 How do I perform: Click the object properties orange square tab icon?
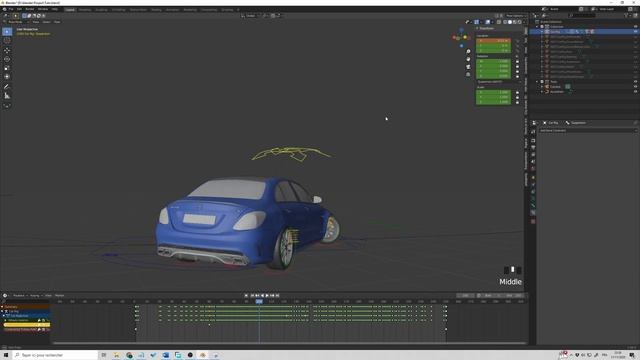pos(533,178)
